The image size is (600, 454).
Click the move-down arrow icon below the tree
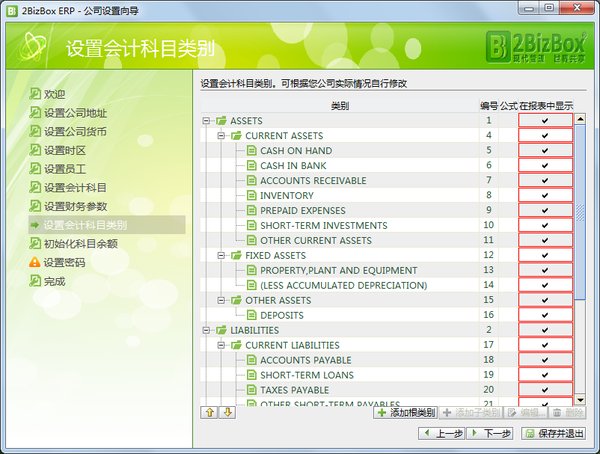[227, 412]
